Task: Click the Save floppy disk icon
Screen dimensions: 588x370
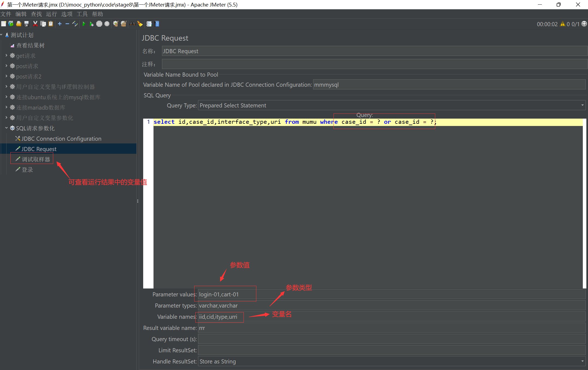Action: click(x=26, y=24)
